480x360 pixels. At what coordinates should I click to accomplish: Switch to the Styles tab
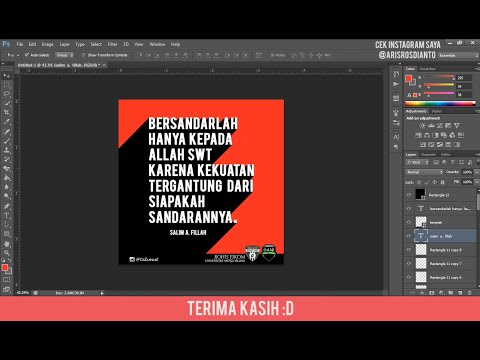coord(436,111)
